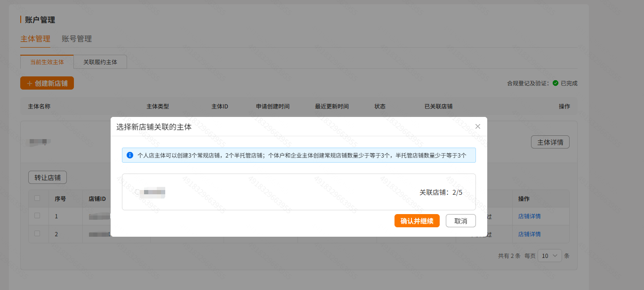
Task: Click the 主体ID column header
Action: [x=220, y=106]
